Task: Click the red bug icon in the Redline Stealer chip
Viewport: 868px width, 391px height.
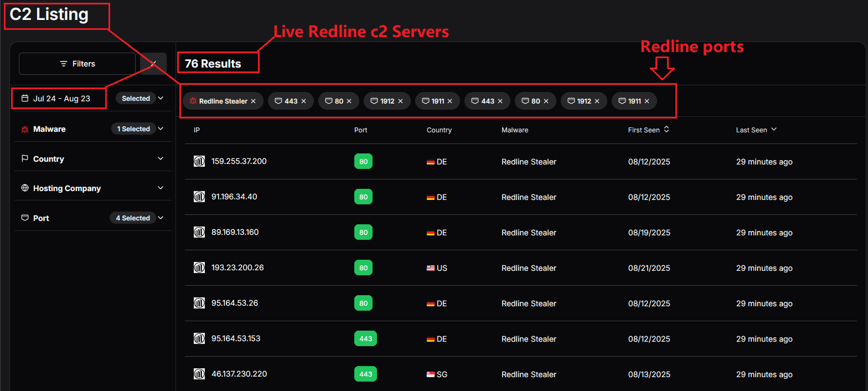Action: coord(193,101)
